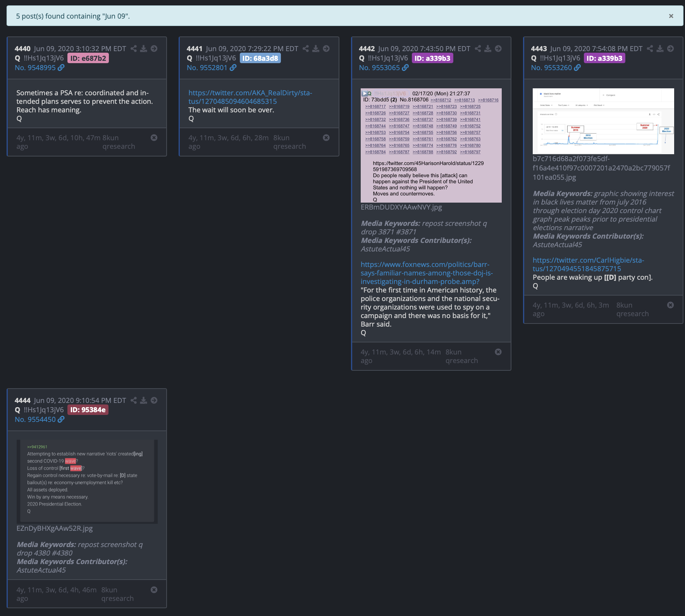Remove post 4443 with footer X icon

pyautogui.click(x=670, y=305)
